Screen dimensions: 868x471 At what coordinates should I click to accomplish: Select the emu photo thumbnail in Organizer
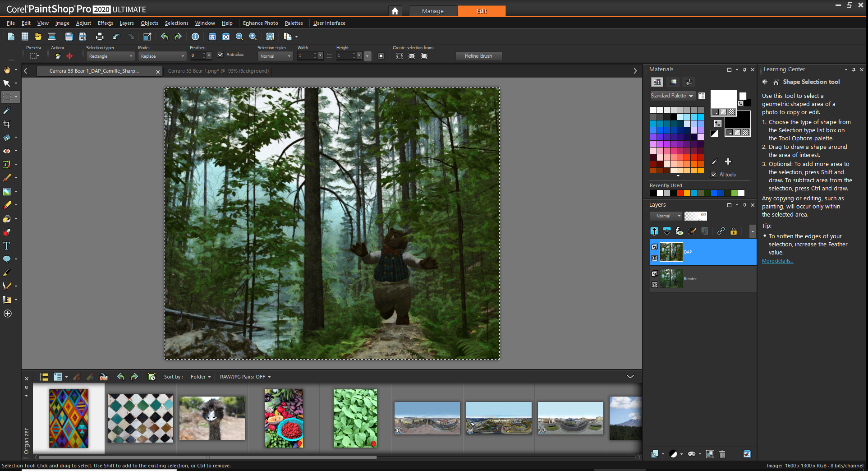(x=212, y=418)
